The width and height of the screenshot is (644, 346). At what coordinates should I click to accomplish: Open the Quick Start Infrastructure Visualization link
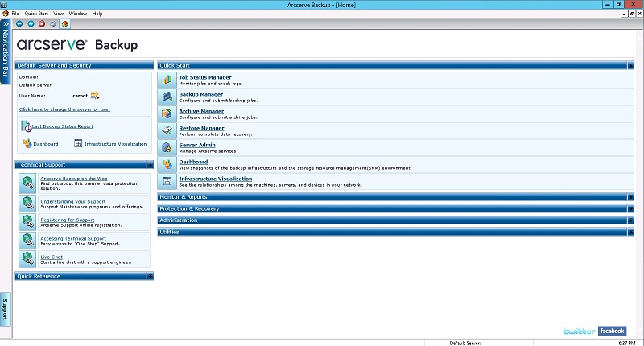coord(216,179)
